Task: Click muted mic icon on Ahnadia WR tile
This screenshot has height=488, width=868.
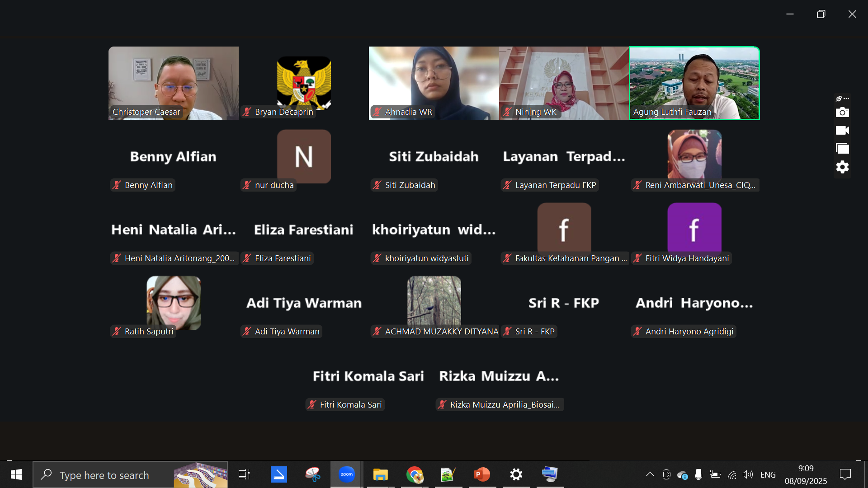Action: 377,112
